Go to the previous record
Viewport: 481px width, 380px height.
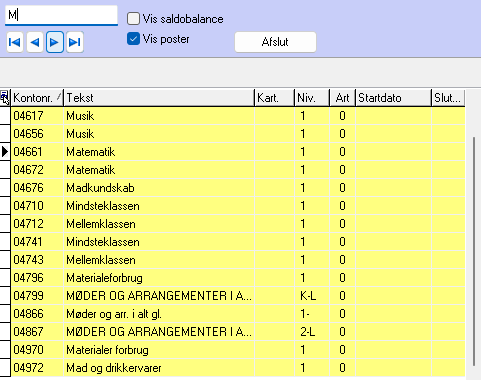tap(35, 42)
